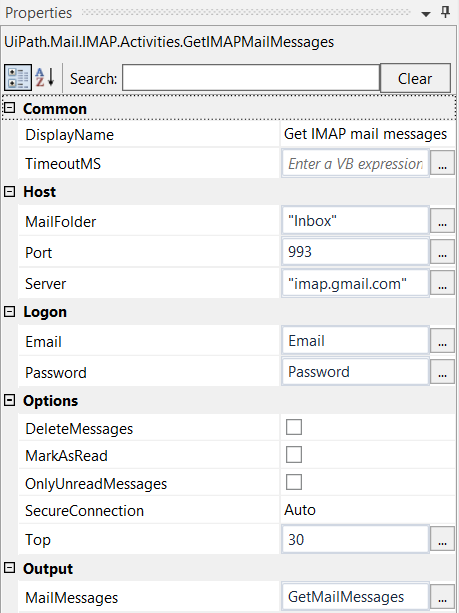Collapse the Common section
Image resolution: width=459 pixels, height=613 pixels.
tap(9, 108)
